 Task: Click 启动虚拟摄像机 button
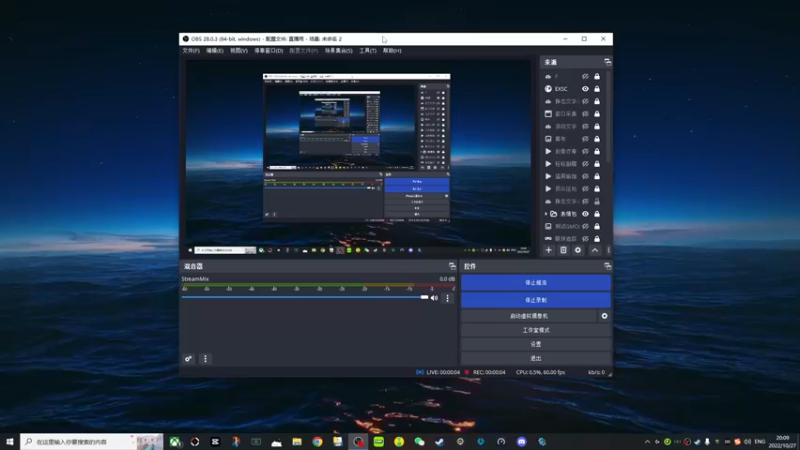coord(529,316)
